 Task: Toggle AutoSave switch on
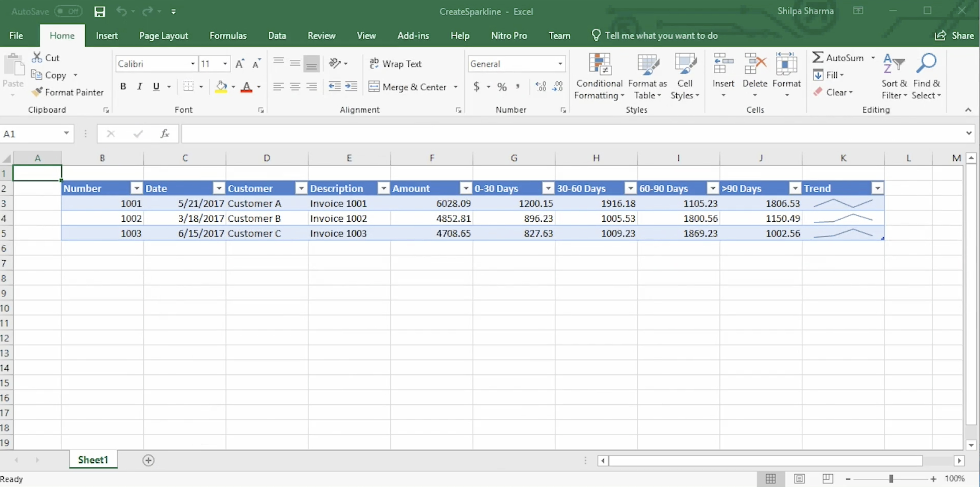(x=68, y=12)
